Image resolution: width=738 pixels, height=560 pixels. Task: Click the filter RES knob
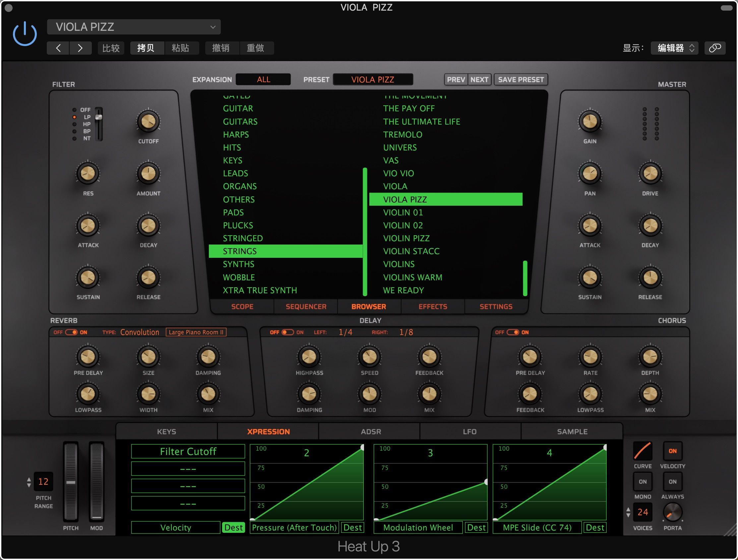coord(88,173)
